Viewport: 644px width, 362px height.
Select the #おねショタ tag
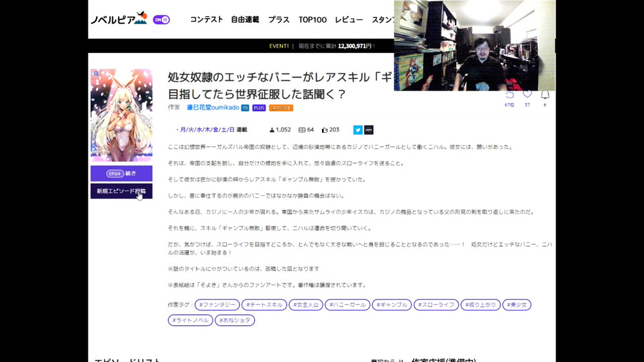(235, 320)
